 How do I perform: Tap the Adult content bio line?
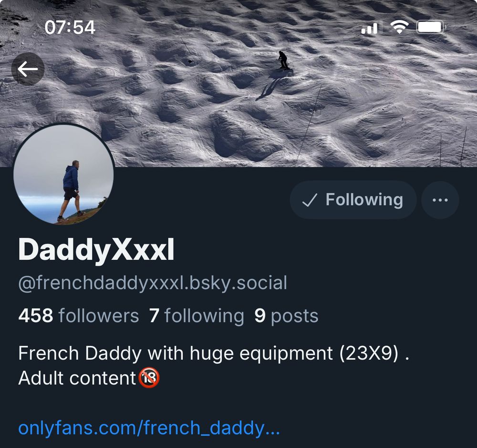(x=89, y=378)
